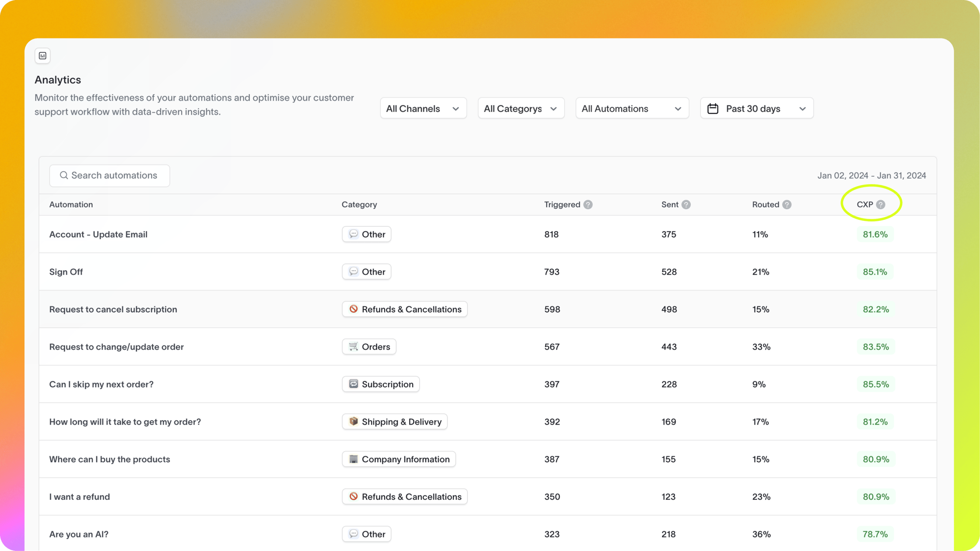Click the package icon in Shipping & Delivery tag
The width and height of the screenshot is (980, 551).
(353, 422)
